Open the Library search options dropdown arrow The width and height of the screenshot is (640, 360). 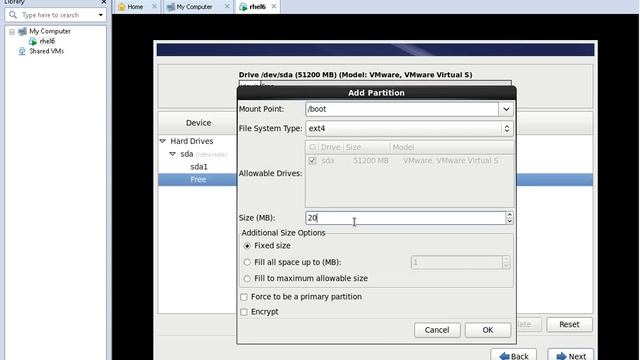tap(100, 15)
